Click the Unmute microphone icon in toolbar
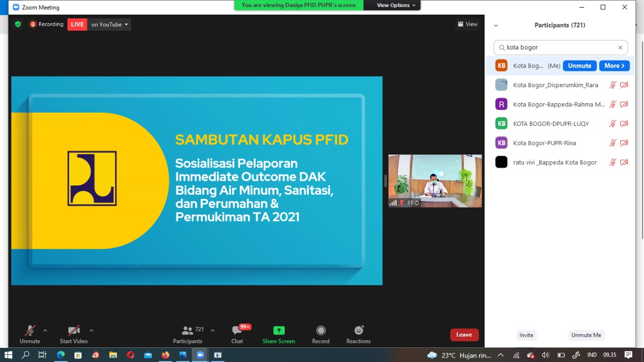 (x=30, y=330)
